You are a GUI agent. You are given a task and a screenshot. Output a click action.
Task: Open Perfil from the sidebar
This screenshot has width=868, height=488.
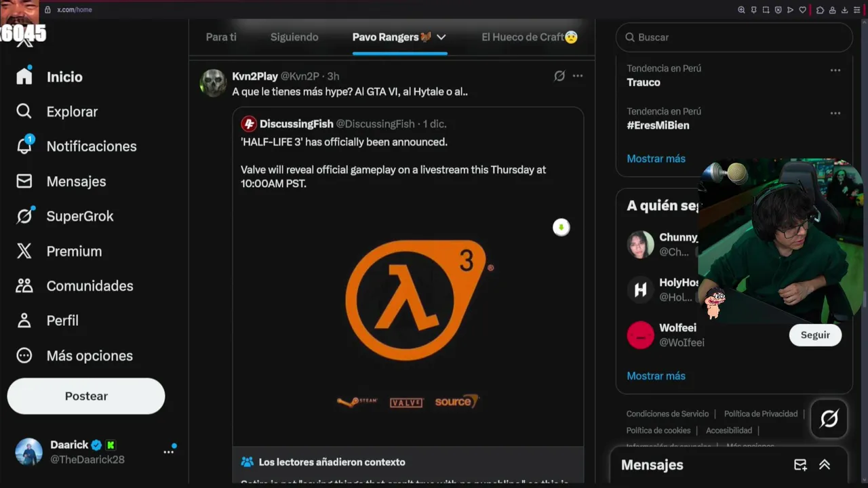pos(47,321)
